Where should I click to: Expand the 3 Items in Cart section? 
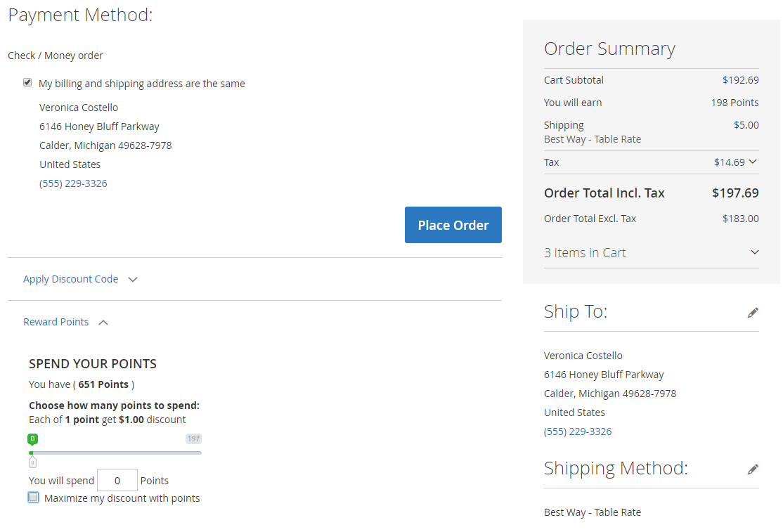[755, 252]
